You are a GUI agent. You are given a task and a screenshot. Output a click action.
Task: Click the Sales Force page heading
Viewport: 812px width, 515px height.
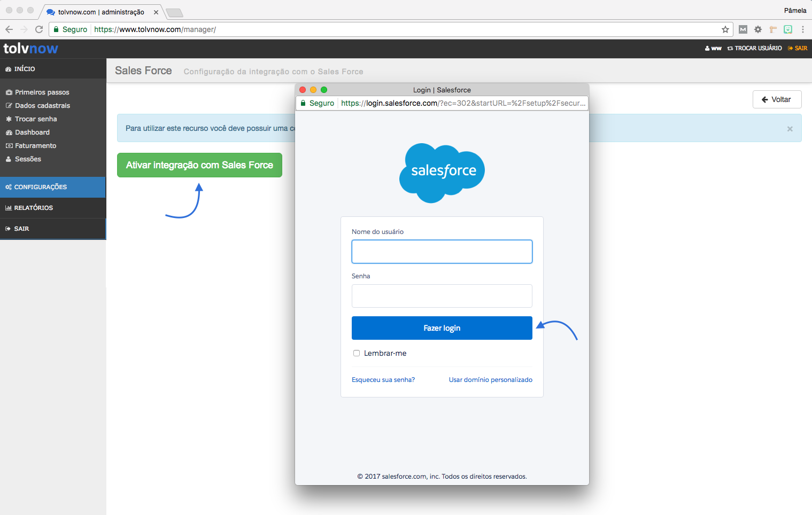(143, 71)
